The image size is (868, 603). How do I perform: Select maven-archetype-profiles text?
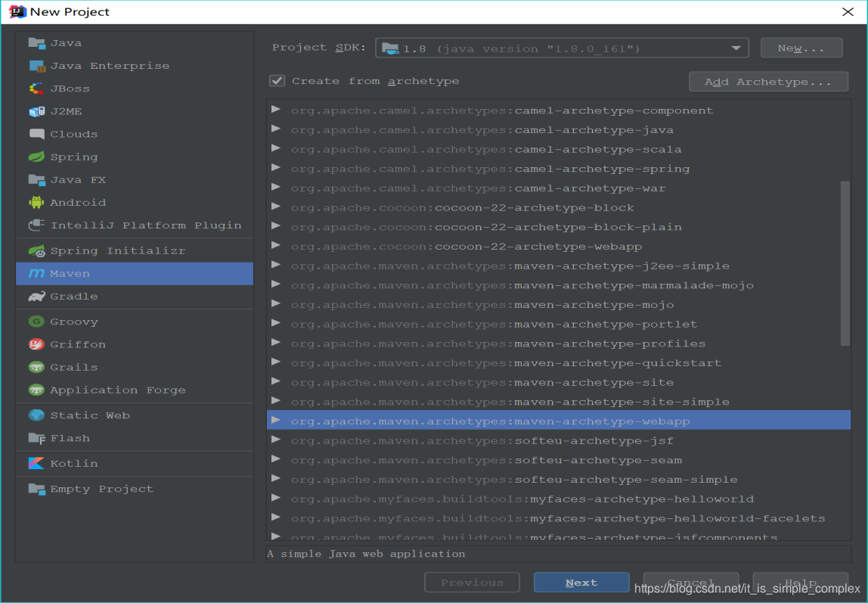(x=610, y=343)
